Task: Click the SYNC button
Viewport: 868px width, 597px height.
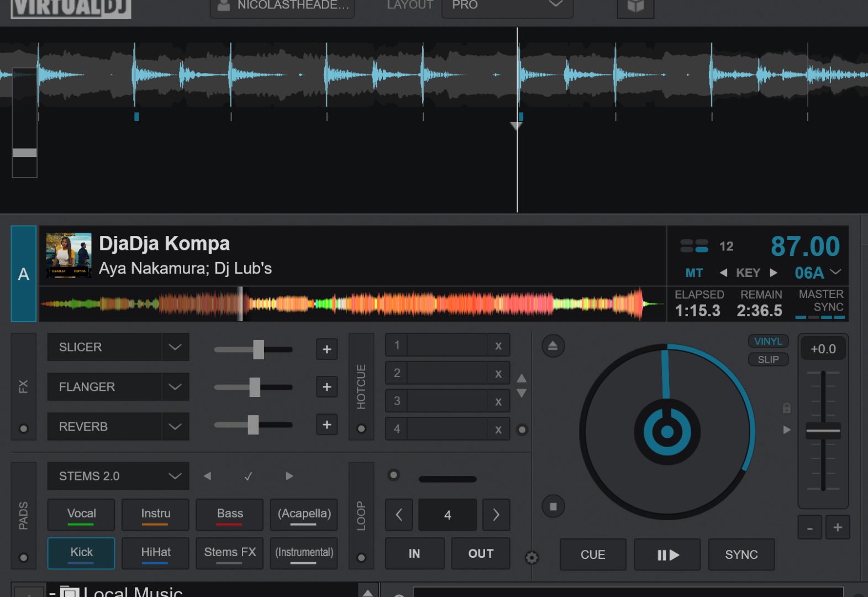Action: [x=741, y=554]
